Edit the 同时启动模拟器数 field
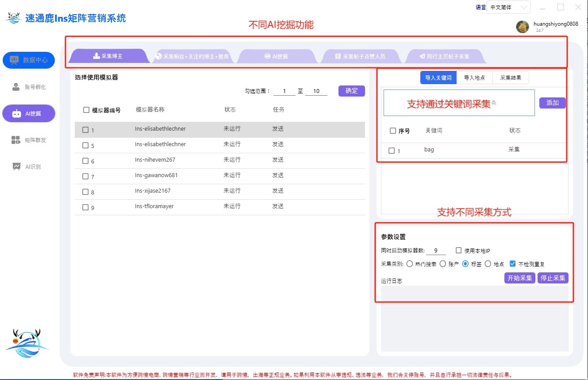 [436, 251]
